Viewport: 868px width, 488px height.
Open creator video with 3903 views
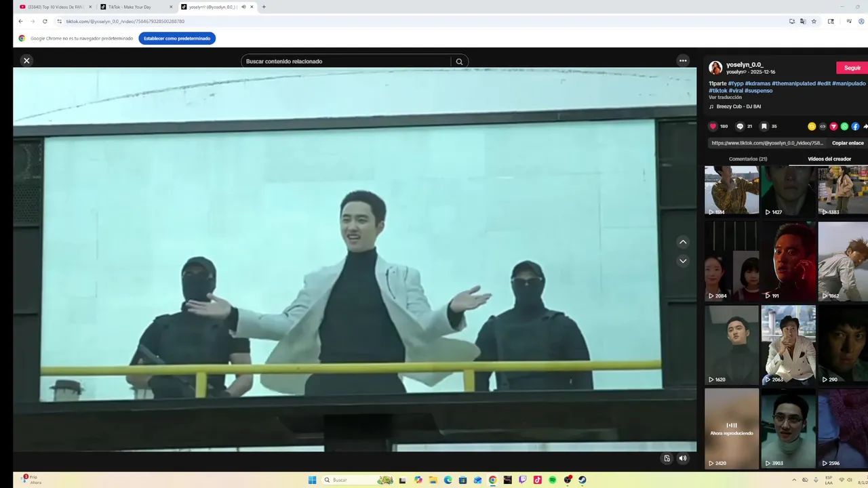pos(788,428)
